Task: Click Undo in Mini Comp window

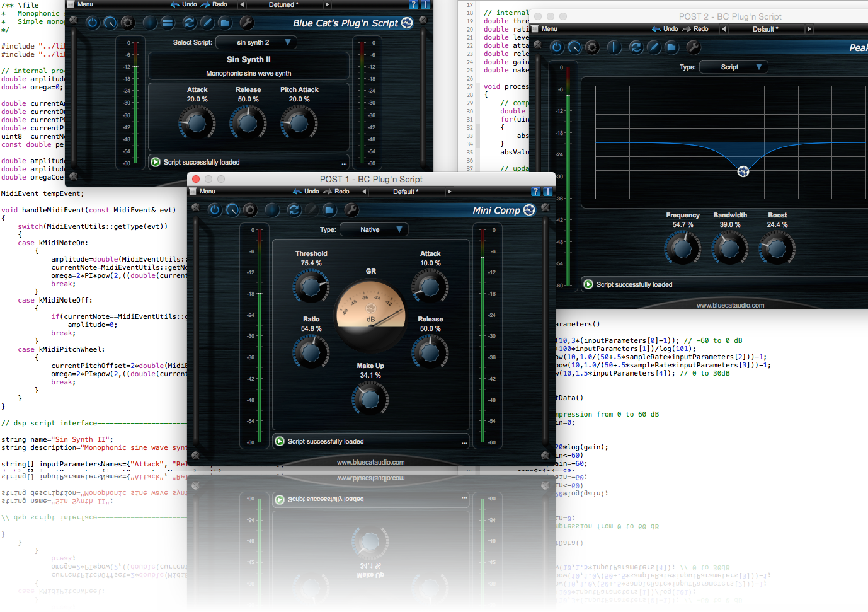Action: [x=306, y=192]
